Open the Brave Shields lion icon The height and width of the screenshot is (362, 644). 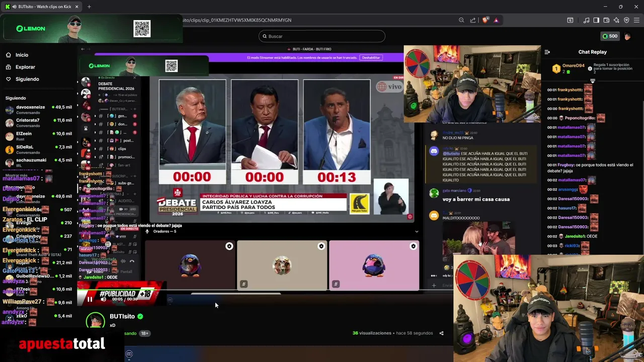tap(485, 20)
